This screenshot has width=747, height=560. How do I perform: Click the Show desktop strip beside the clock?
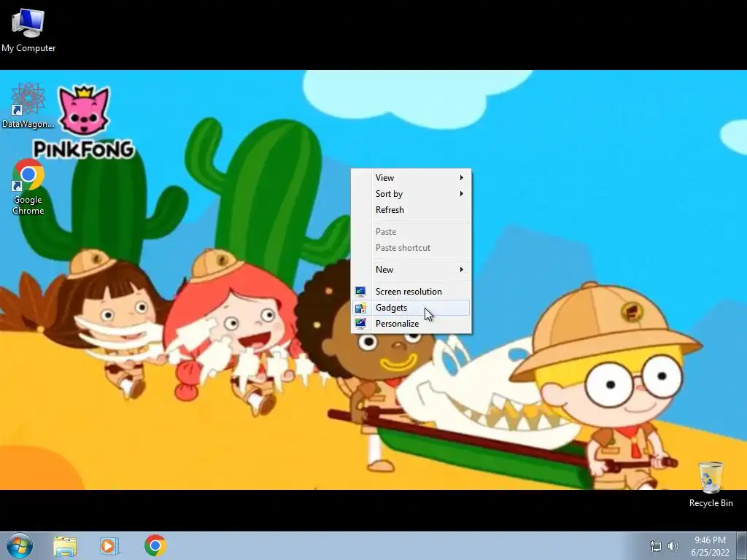point(742,546)
